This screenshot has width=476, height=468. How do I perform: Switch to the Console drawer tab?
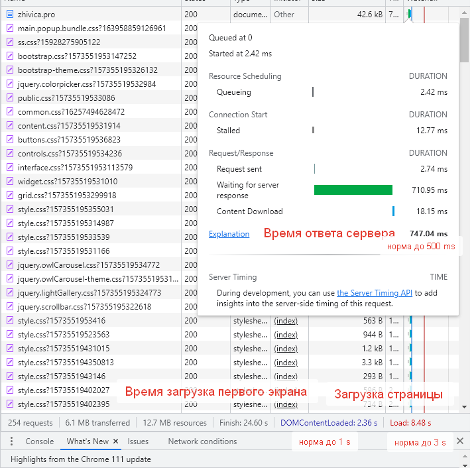click(40, 441)
